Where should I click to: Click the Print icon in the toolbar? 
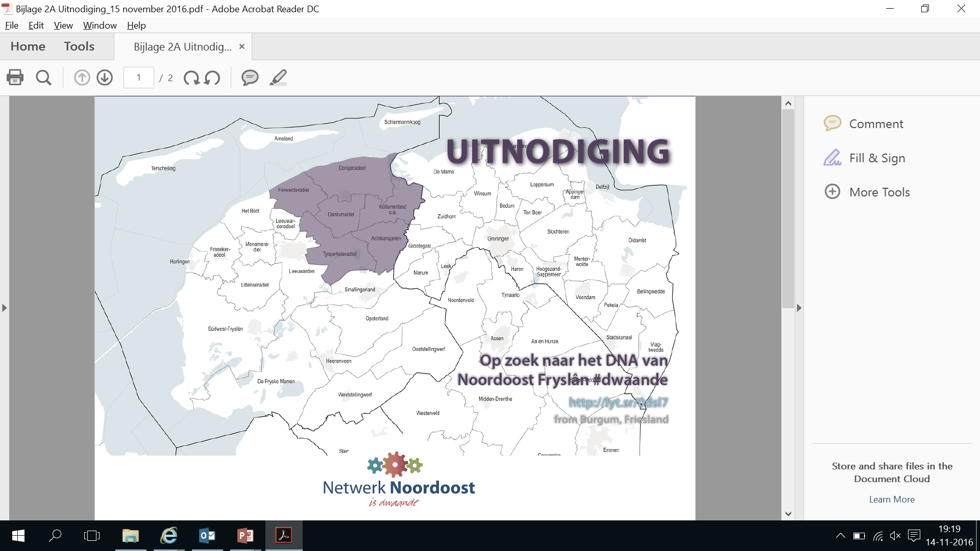(x=15, y=78)
